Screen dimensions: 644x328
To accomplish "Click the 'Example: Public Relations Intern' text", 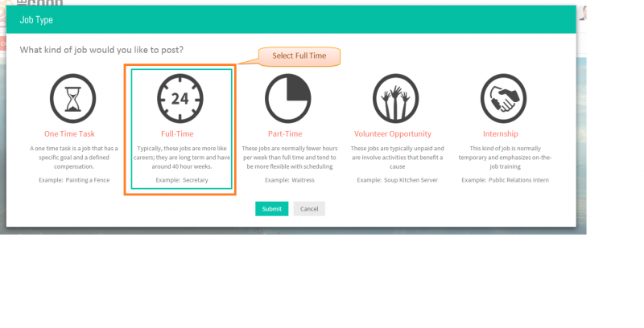I will (x=506, y=180).
